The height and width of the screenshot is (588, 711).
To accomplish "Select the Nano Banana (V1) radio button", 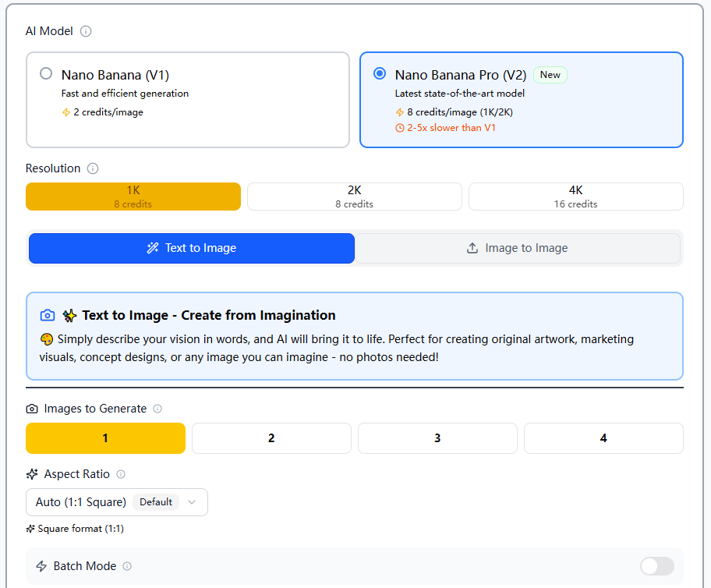I will click(45, 74).
